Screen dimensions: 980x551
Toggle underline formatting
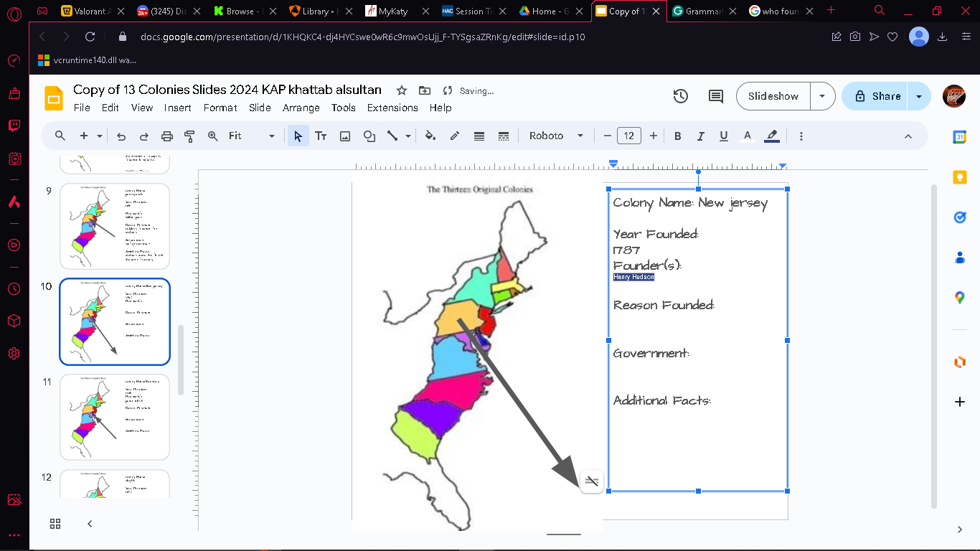click(723, 136)
